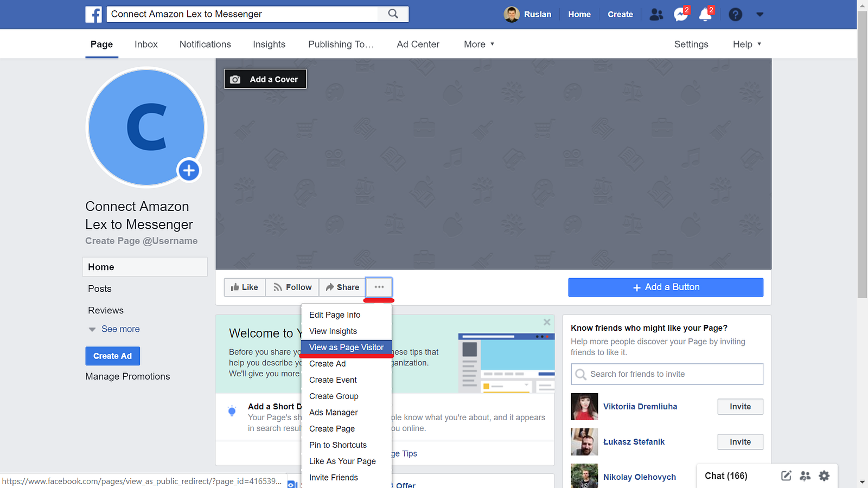Click the three-dots more actions button
This screenshot has height=488, width=868.
379,287
